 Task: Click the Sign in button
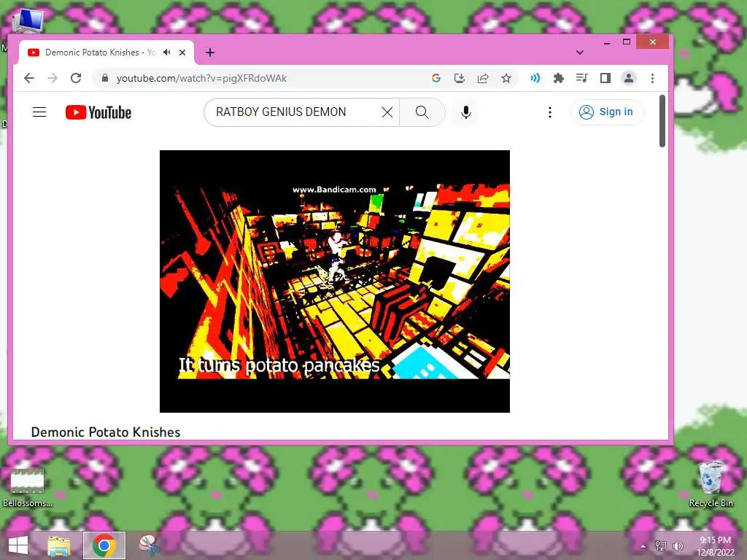pos(606,112)
